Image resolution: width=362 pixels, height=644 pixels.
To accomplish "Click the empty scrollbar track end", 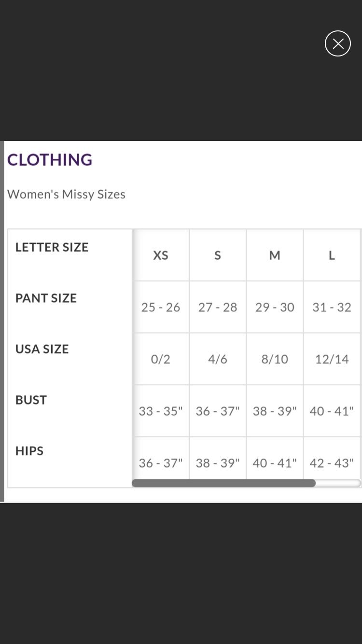I will (338, 483).
